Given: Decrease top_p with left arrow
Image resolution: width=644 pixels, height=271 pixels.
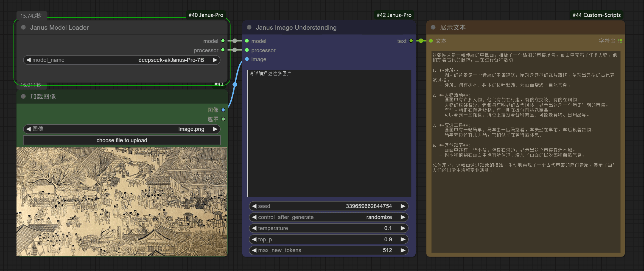Looking at the screenshot, I should click(254, 239).
